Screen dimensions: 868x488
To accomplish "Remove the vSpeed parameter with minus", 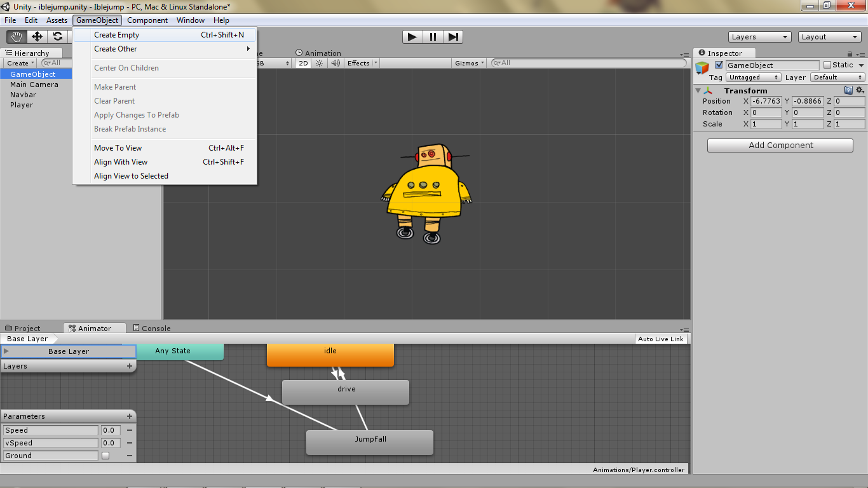I will coord(130,443).
